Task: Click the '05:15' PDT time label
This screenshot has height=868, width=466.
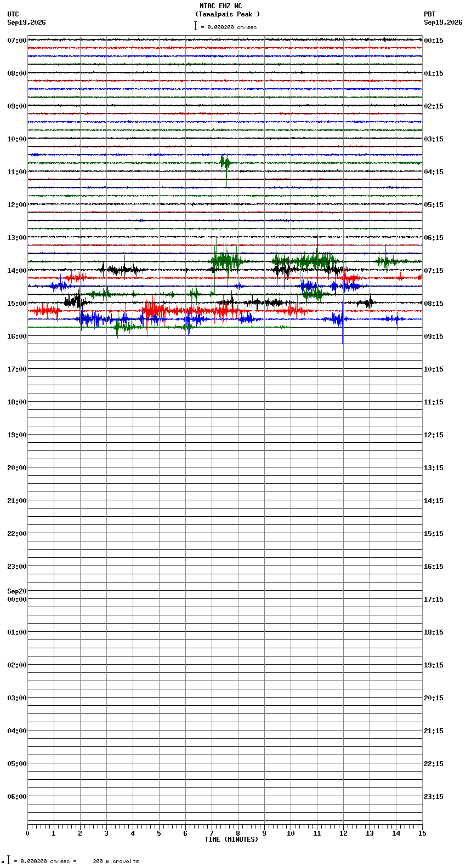Action: 434,205
